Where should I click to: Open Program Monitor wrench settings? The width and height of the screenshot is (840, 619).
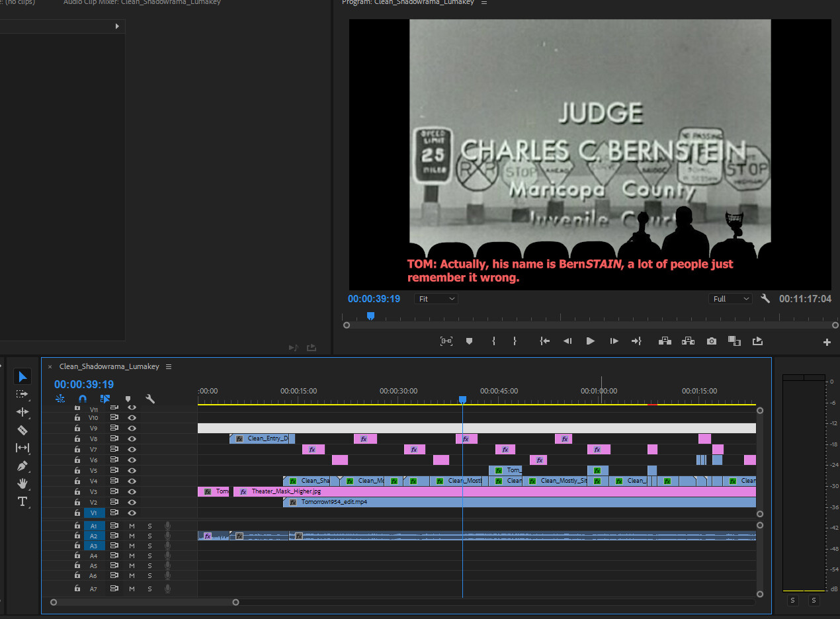765,299
